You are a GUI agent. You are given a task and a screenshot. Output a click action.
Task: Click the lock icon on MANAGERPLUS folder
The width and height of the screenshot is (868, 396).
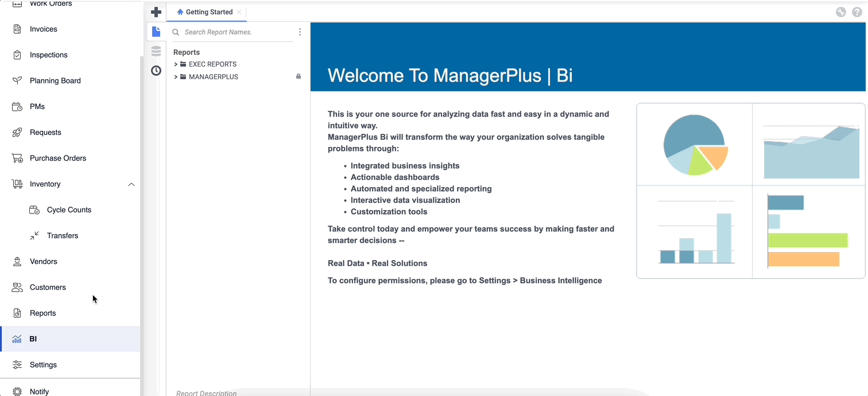tap(299, 76)
